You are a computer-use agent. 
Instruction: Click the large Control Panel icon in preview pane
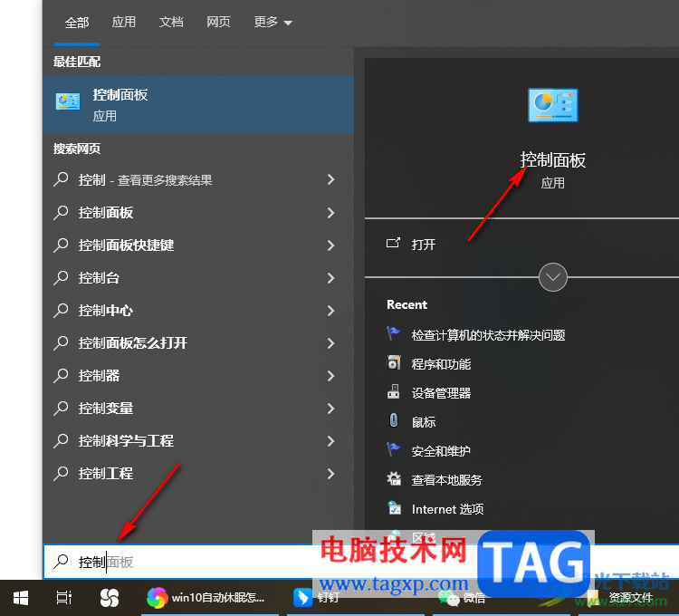[x=552, y=105]
